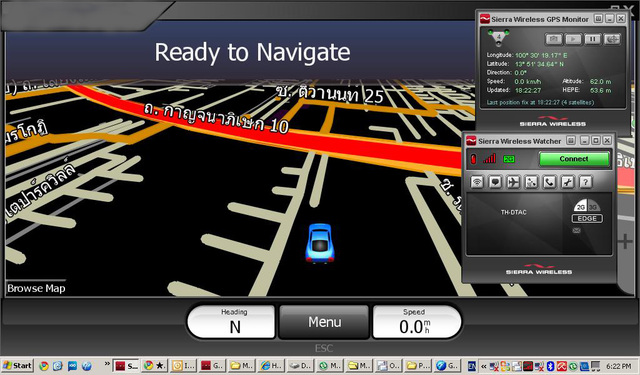Image resolution: width=640 pixels, height=375 pixels.
Task: Open the SMS message bubble icon in Watcher
Action: [x=495, y=182]
